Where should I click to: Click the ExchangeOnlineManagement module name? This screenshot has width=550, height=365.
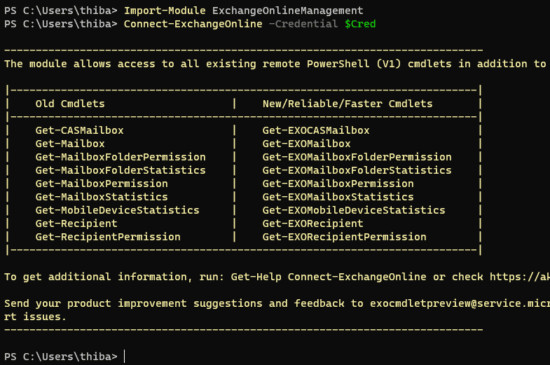(x=288, y=11)
